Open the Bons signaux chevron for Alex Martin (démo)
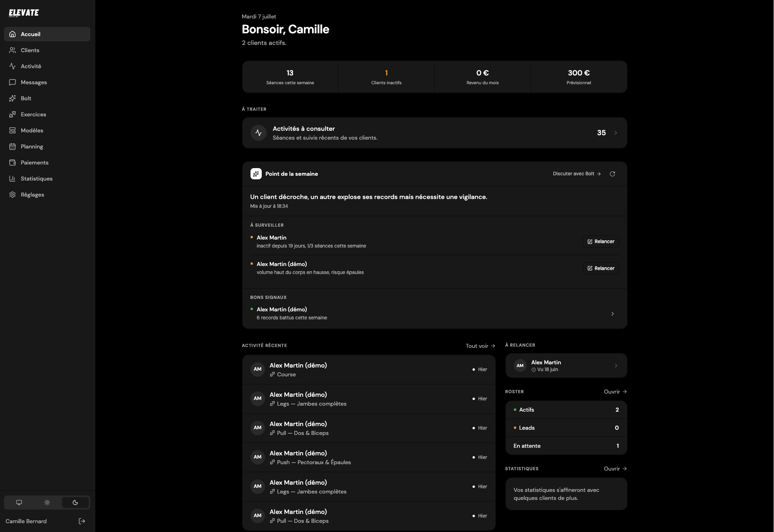774x532 pixels. coord(612,314)
